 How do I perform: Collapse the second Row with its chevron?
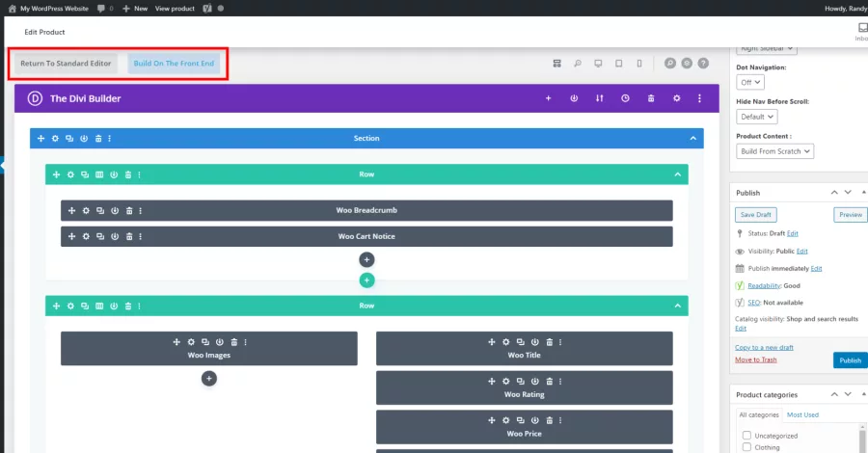[x=678, y=306]
